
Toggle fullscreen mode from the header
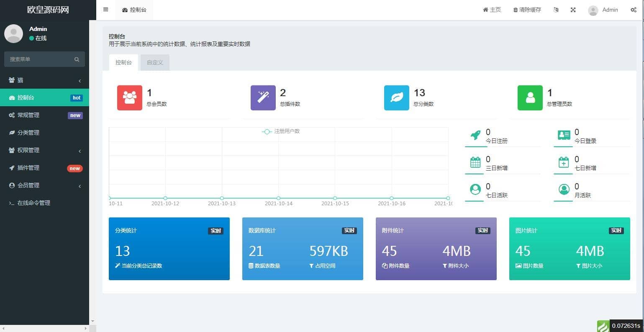[573, 10]
